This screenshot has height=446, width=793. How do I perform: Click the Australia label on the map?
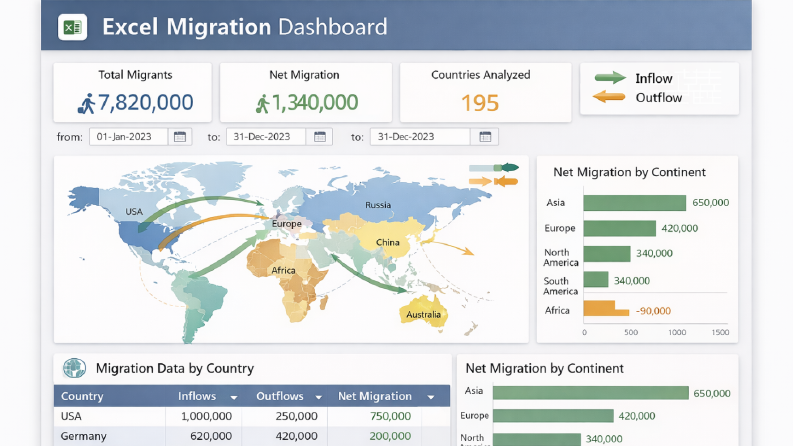423,314
